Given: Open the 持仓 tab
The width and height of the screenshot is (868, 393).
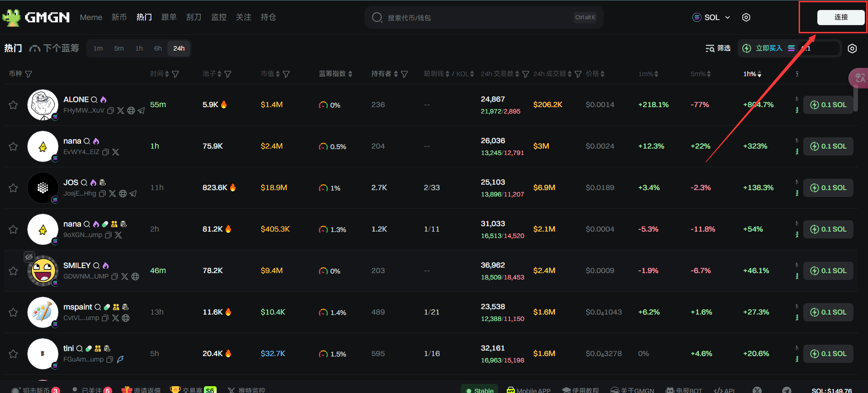Looking at the screenshot, I should click(268, 17).
